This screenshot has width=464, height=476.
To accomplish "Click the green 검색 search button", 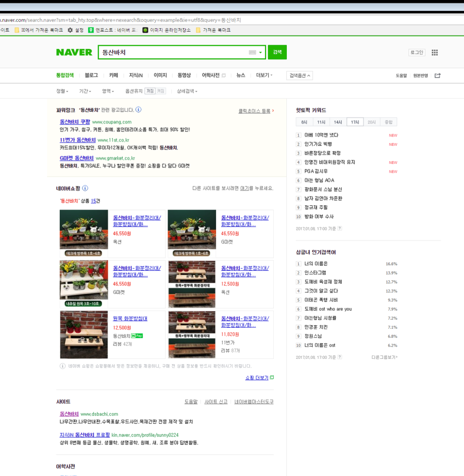I will point(277,52).
